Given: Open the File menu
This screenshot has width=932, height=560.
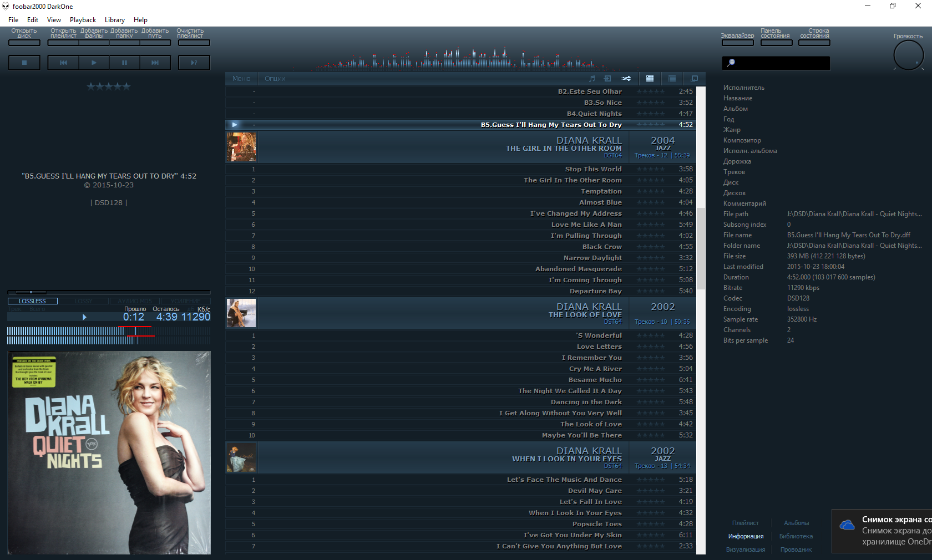Looking at the screenshot, I should [13, 20].
